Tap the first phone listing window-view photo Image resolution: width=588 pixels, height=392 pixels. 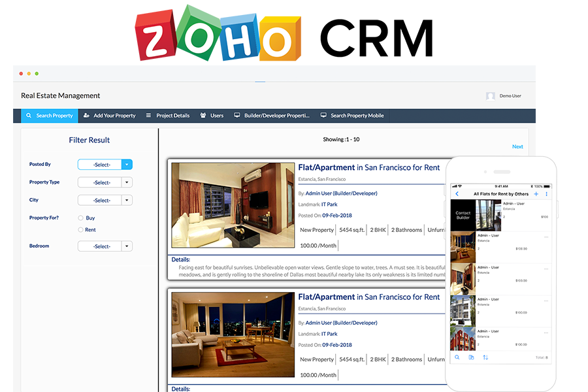point(488,215)
